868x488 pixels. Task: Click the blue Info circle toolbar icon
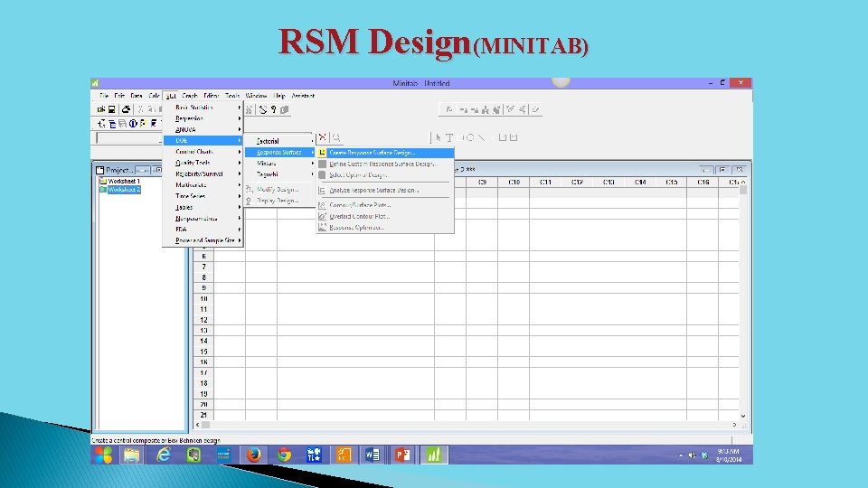pyautogui.click(x=133, y=124)
